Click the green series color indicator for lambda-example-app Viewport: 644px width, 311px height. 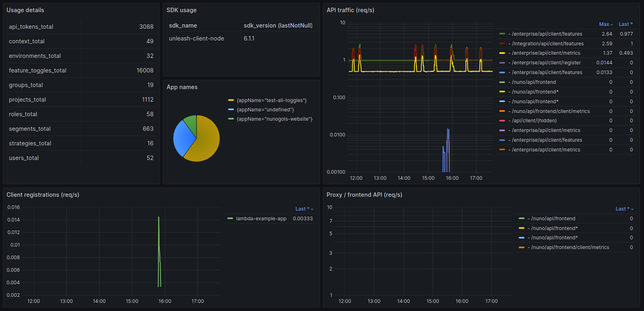pyautogui.click(x=230, y=219)
